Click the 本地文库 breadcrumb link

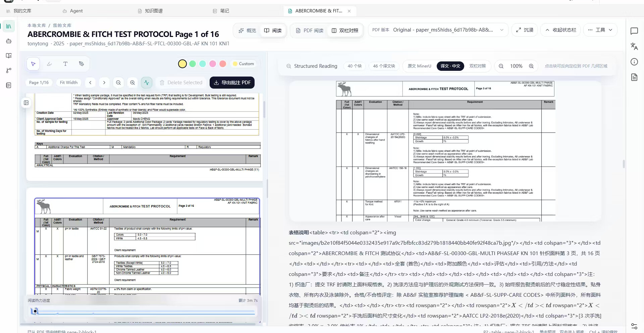[x=37, y=26]
